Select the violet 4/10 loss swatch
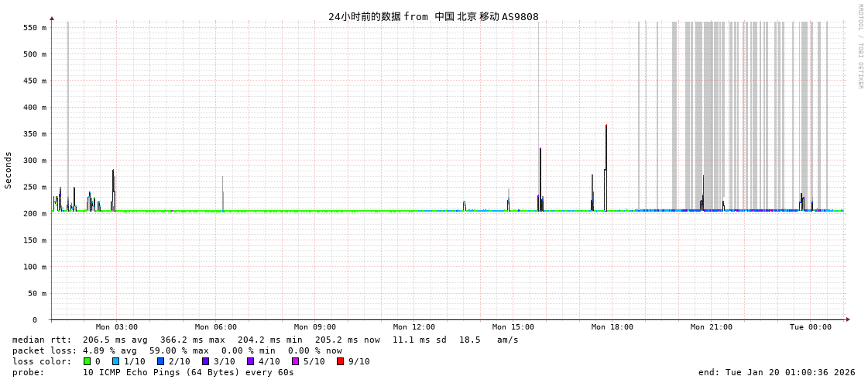 pos(250,361)
